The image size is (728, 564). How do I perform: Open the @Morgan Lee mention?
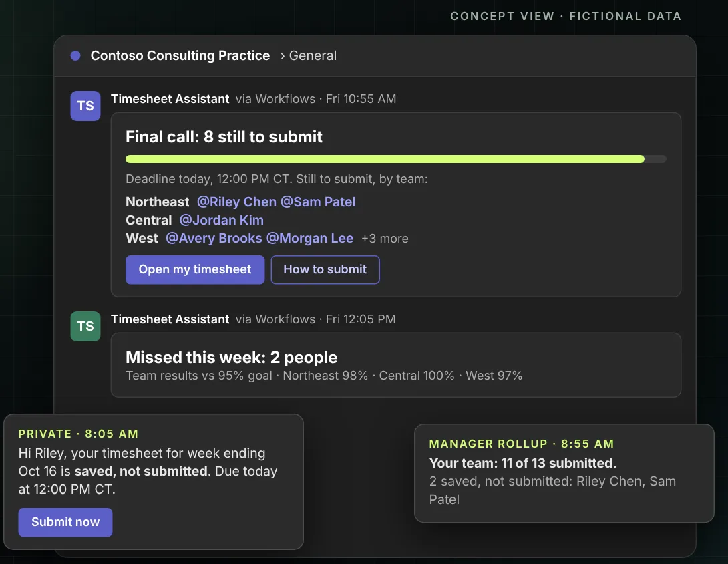click(x=310, y=238)
